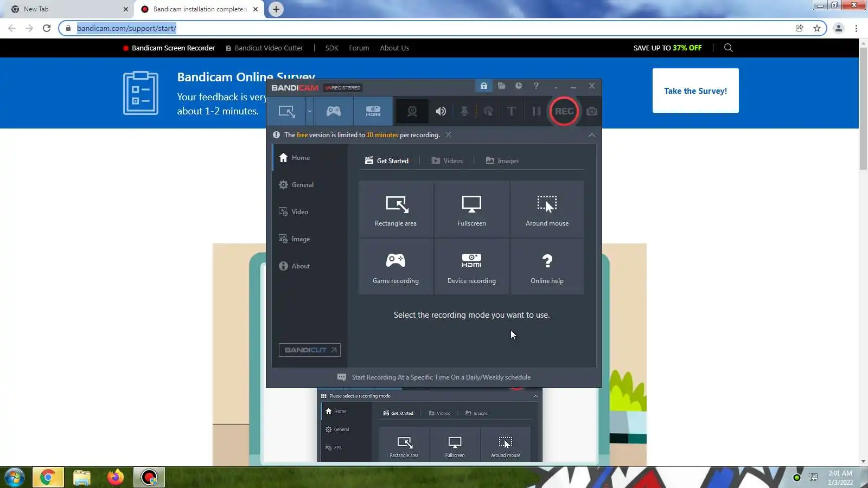Open the Chrome profile avatar icon

pyautogui.click(x=839, y=28)
